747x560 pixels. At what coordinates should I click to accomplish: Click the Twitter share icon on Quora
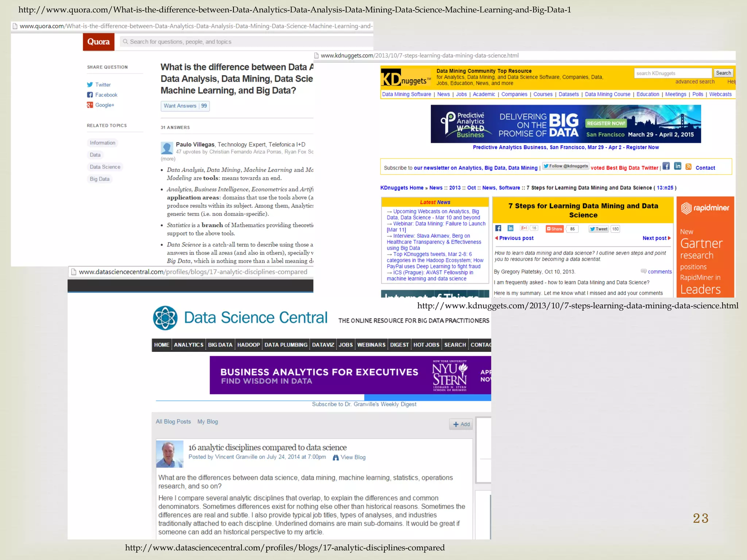90,85
